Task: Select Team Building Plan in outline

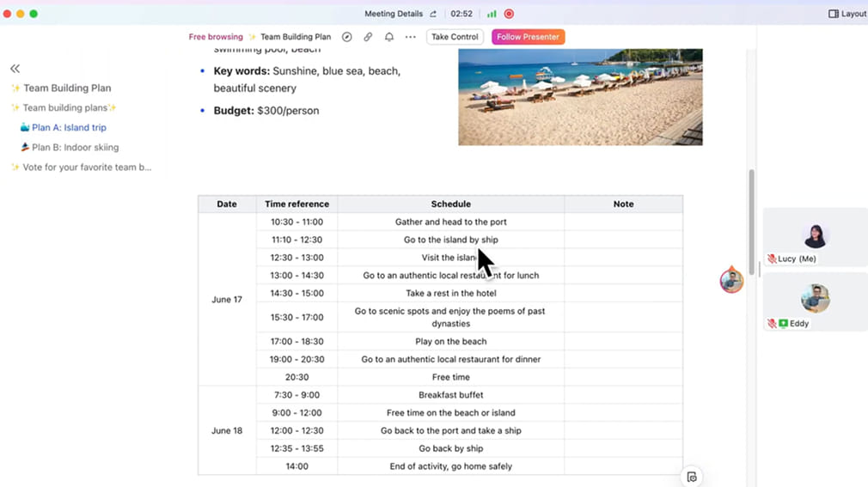Action: tap(67, 88)
